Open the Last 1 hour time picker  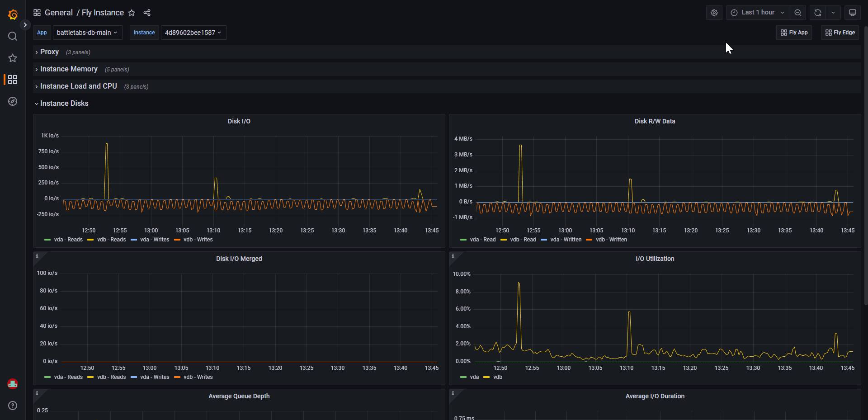point(758,13)
